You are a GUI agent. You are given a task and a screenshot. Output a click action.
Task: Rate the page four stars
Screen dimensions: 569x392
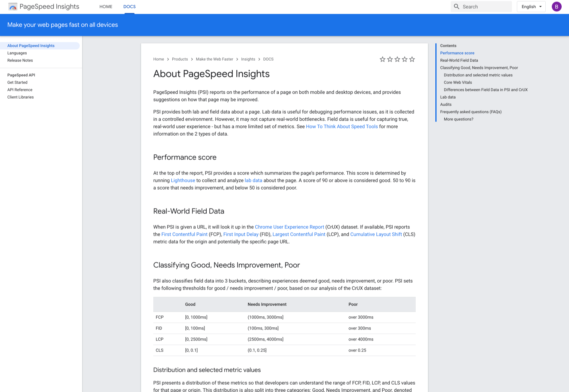(x=404, y=59)
